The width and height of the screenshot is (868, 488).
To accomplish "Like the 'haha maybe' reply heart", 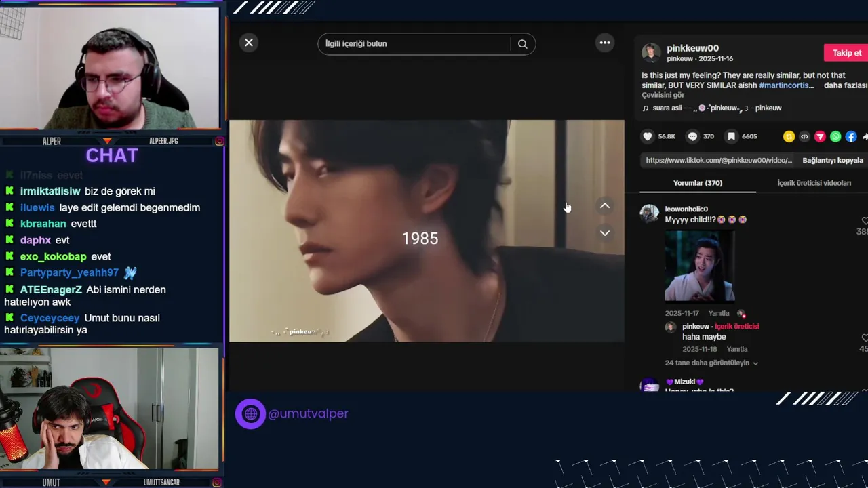I will coord(865,338).
